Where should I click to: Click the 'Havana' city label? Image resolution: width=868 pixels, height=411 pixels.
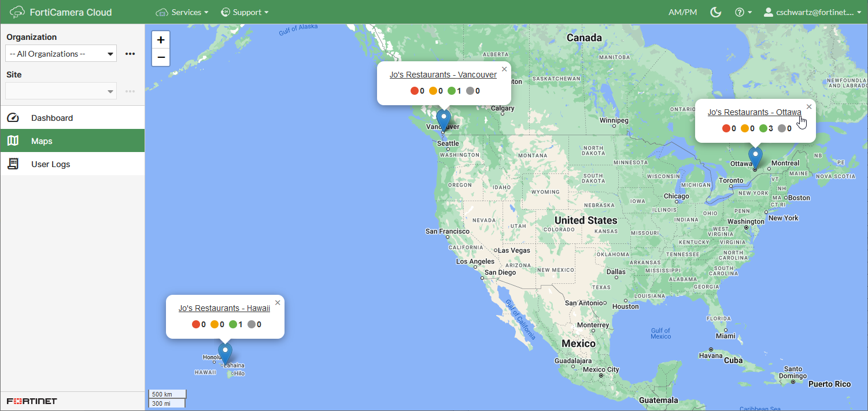(x=711, y=356)
